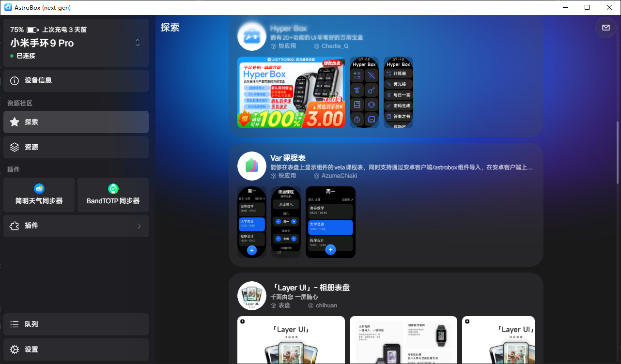Screen dimensions: 621x364
Task: View the Hyper Box icon-grid screenshot
Action: pos(364,92)
